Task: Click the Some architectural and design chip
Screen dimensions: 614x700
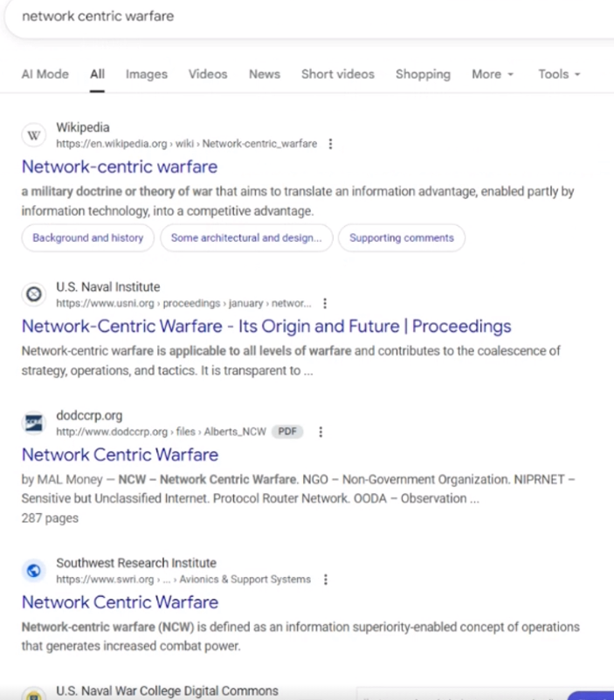Action: (246, 237)
